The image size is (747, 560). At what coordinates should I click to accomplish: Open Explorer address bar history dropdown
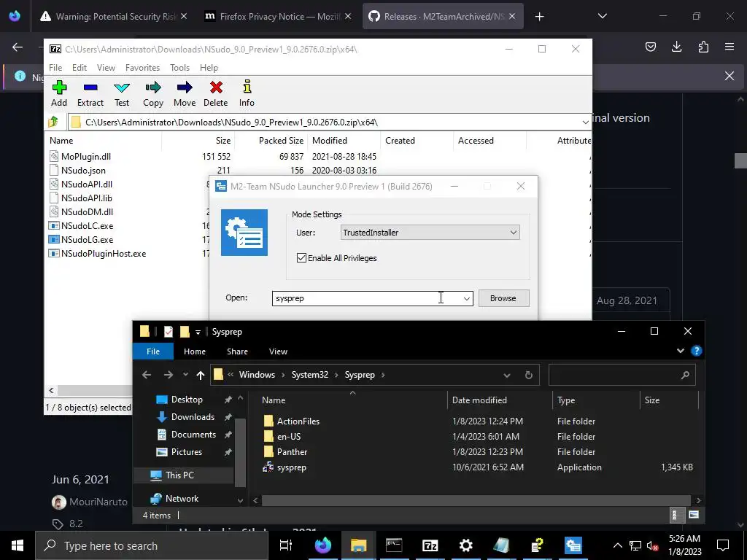point(507,376)
